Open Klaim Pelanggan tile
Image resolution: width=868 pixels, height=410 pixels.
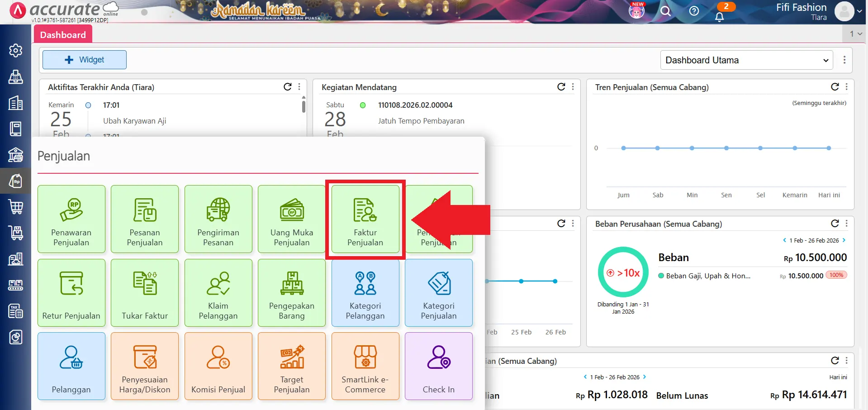tap(218, 293)
